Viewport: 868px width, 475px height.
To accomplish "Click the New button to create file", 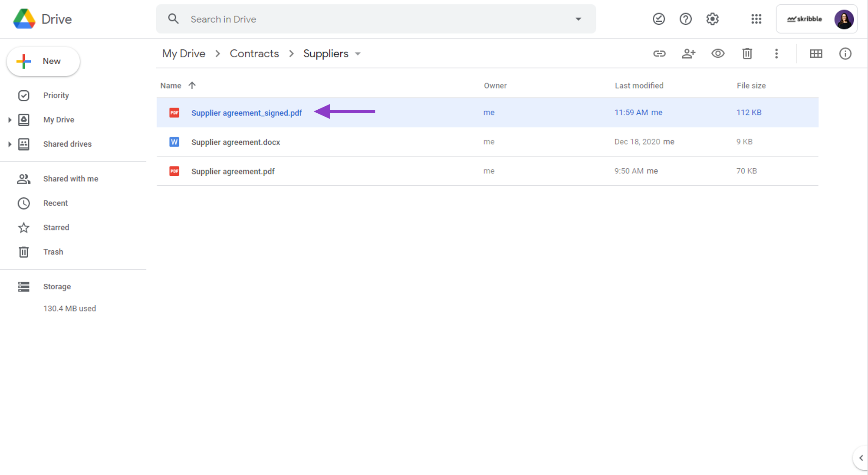I will click(44, 61).
